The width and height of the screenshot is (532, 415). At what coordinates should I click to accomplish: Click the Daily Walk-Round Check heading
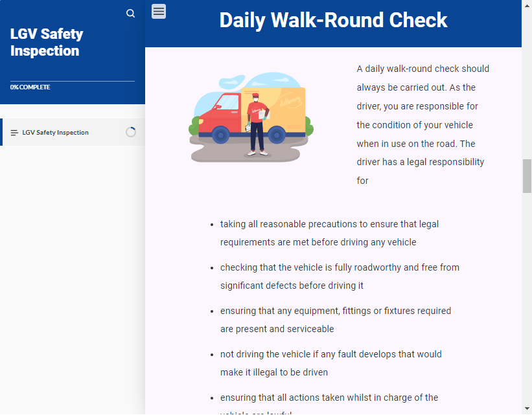(x=333, y=20)
